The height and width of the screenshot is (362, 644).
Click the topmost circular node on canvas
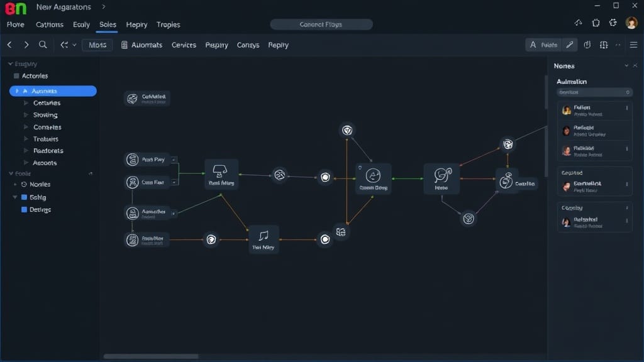point(347,130)
